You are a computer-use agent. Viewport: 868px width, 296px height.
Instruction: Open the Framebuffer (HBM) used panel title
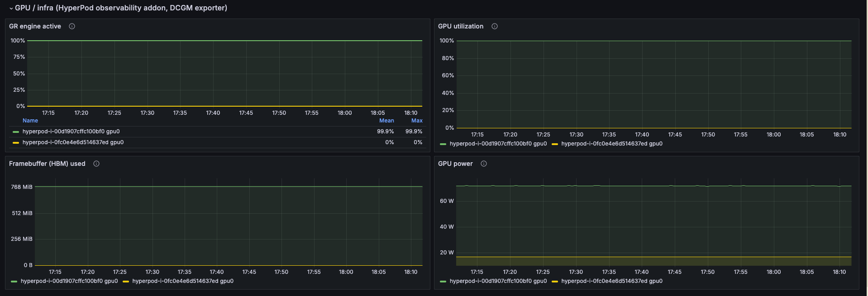(x=47, y=164)
